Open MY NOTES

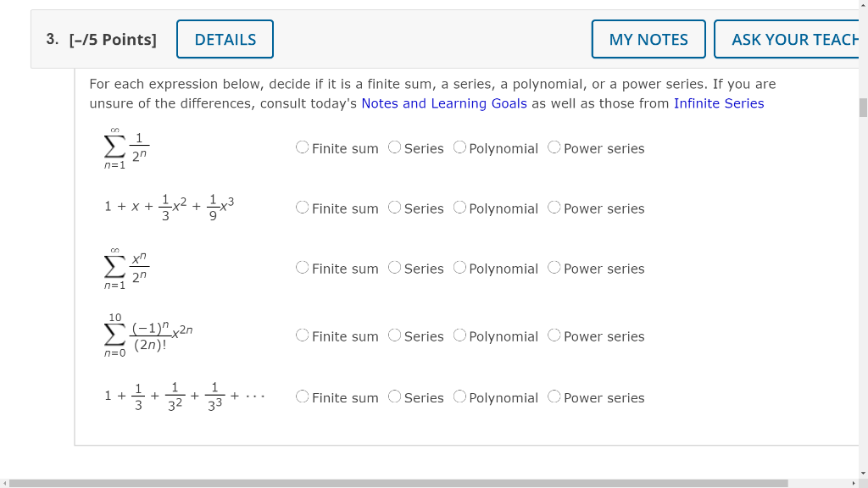point(648,39)
